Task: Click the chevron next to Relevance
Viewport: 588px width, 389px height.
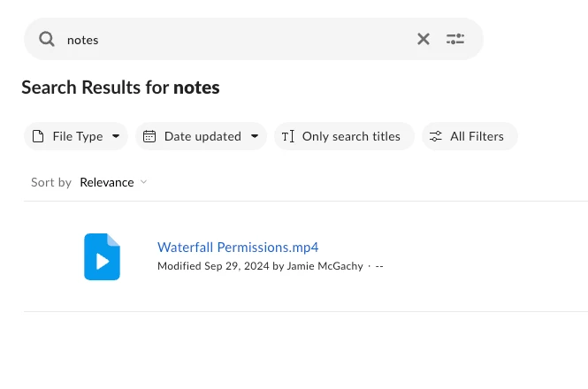Action: click(x=144, y=182)
